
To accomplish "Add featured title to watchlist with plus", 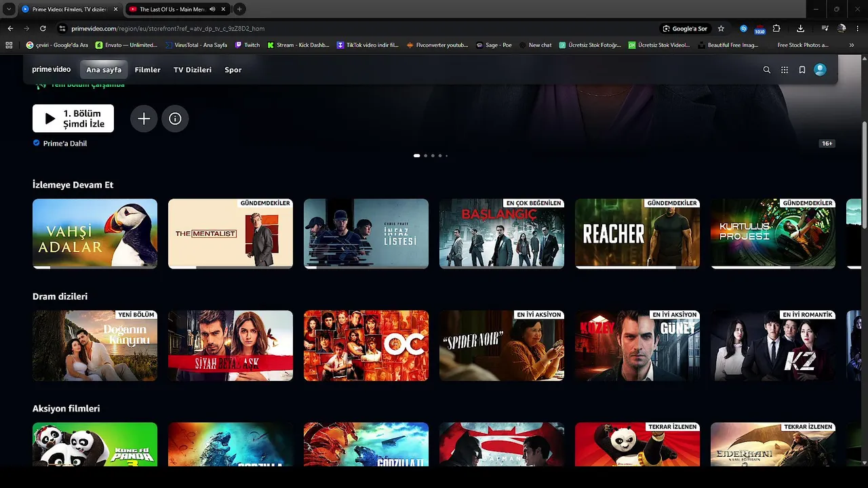I will (144, 119).
